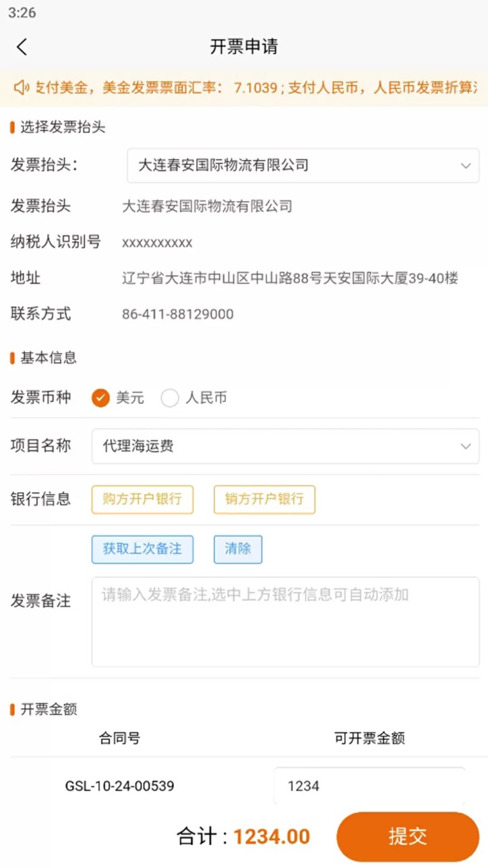Click the chevron beside 大连春安国际物流有限公司
This screenshot has width=488, height=868.
[465, 165]
